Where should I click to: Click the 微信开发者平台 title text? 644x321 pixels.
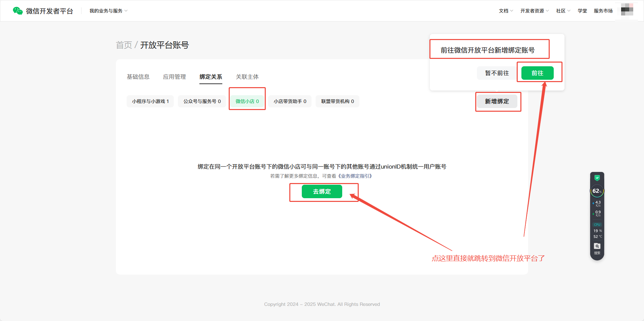click(x=50, y=11)
